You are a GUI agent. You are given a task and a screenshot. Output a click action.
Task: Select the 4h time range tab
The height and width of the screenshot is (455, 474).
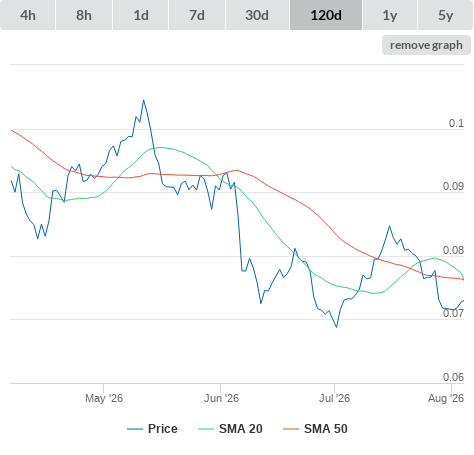(x=28, y=15)
